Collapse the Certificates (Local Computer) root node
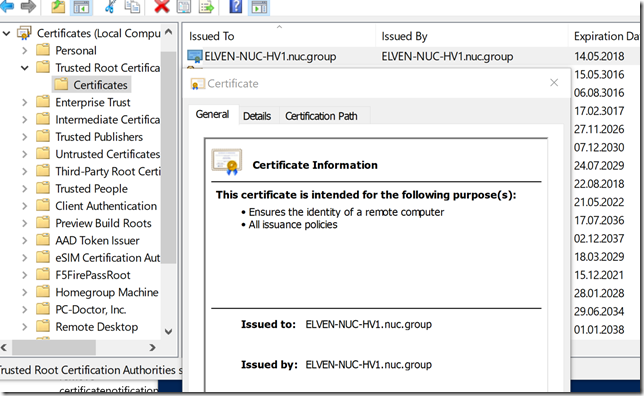The width and height of the screenshot is (644, 396). 7,33
